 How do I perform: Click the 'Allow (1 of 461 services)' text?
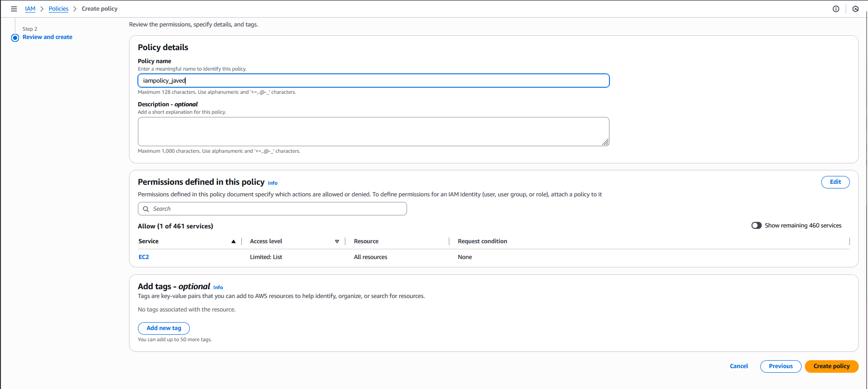coord(175,226)
